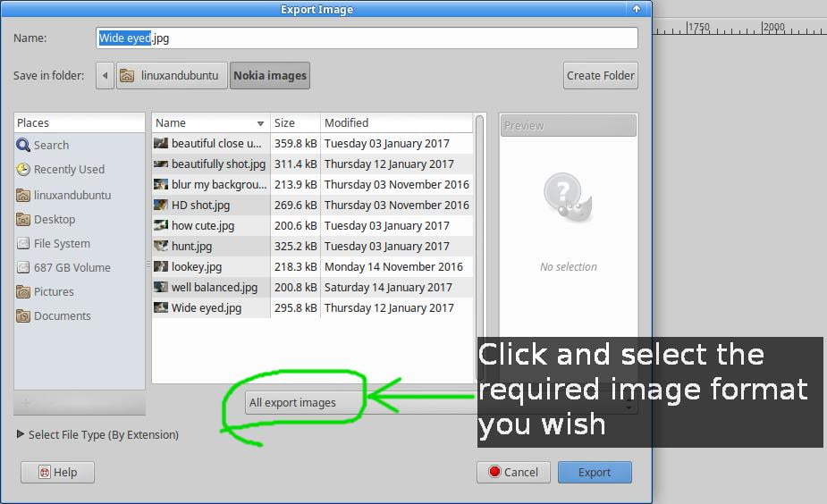Expand Select File Type (By Extension)
Viewport: 827px width, 504px height.
21,434
